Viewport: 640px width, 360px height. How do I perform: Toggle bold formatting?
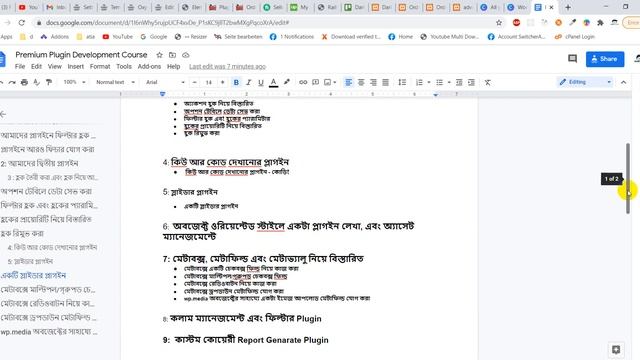[x=236, y=82]
